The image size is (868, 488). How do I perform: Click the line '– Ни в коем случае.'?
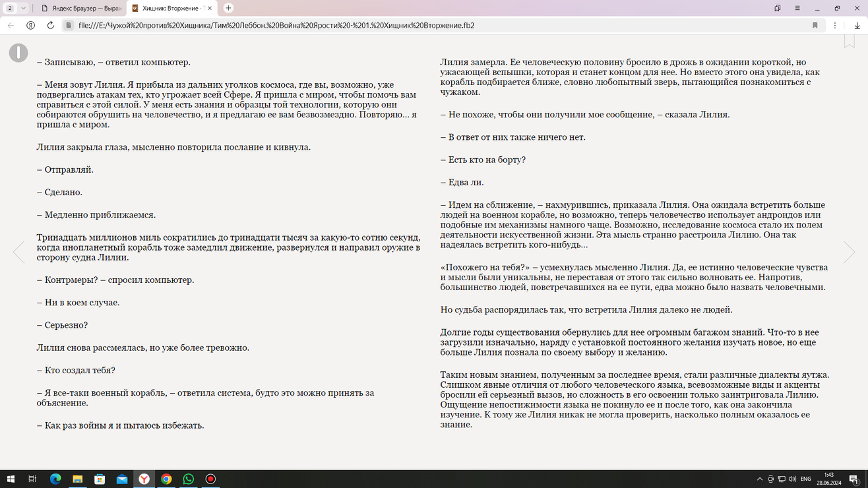78,302
